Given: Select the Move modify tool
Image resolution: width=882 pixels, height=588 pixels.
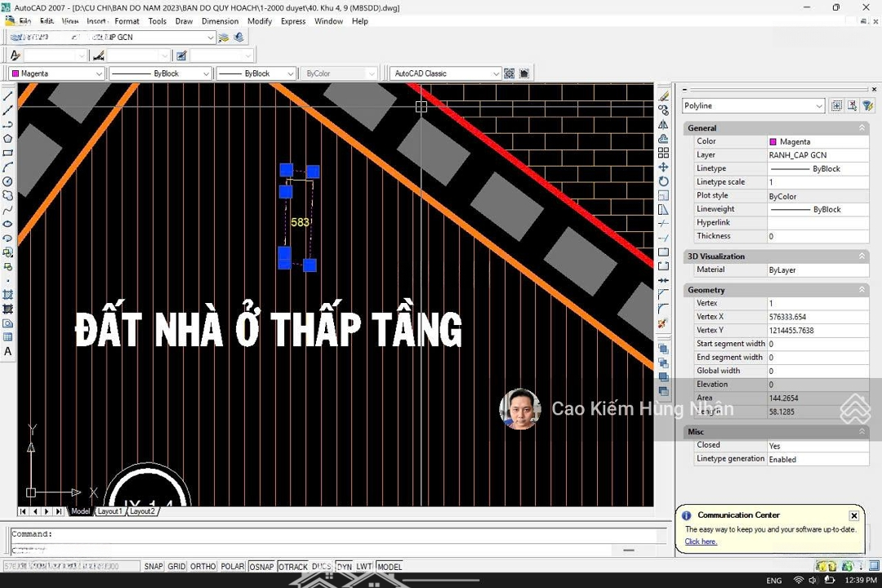Looking at the screenshot, I should pos(663,167).
